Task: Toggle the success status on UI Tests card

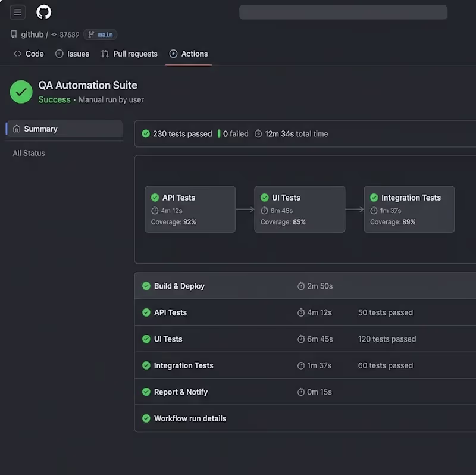Action: 265,198
